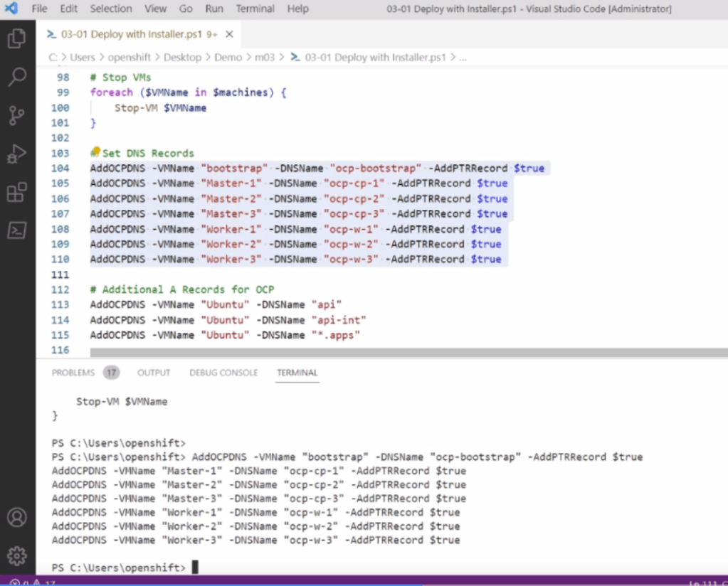Click 'Stop-VM $VMName' in the editor

[x=160, y=108]
